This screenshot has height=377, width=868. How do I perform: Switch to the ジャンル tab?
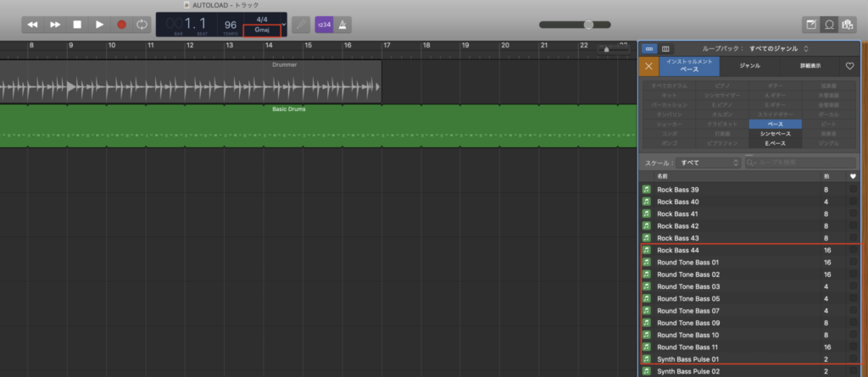749,65
